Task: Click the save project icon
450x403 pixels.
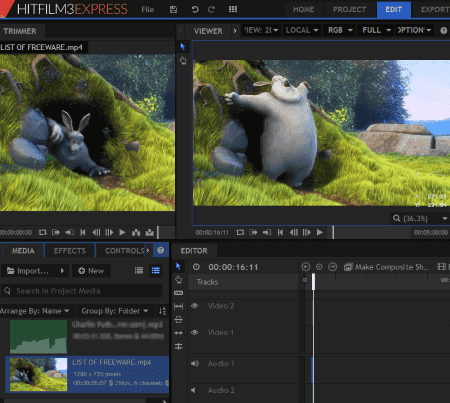Action: click(173, 9)
